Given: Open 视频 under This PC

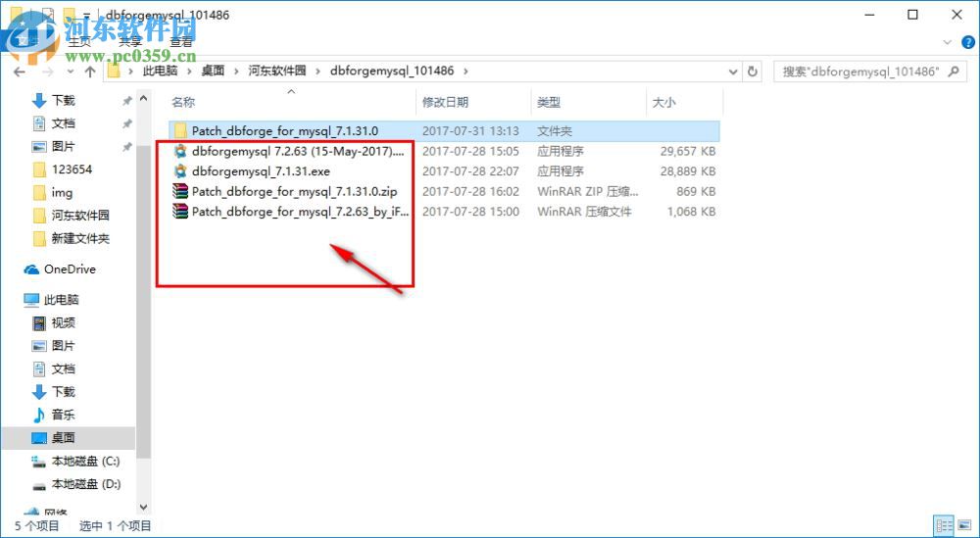Looking at the screenshot, I should [x=63, y=322].
